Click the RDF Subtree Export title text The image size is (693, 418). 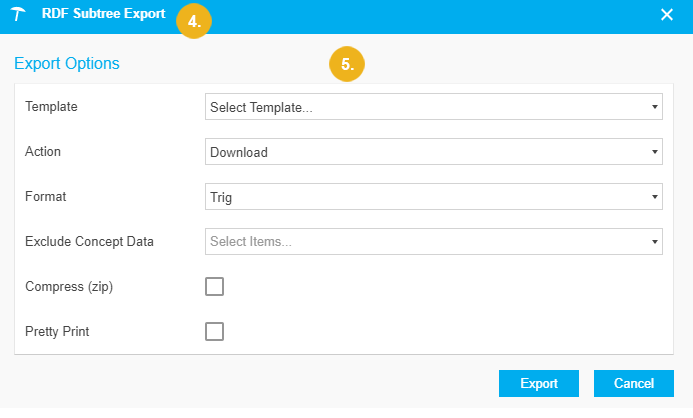(x=103, y=15)
